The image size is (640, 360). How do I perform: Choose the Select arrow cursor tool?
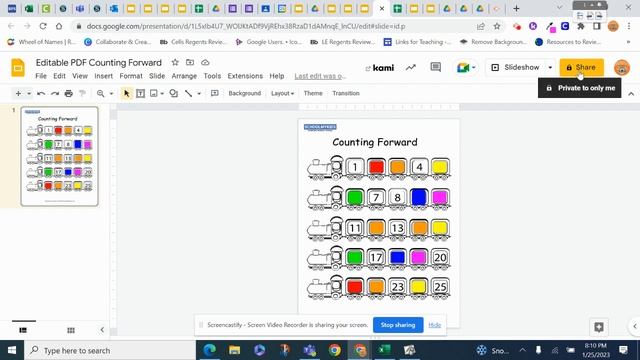pos(127,93)
